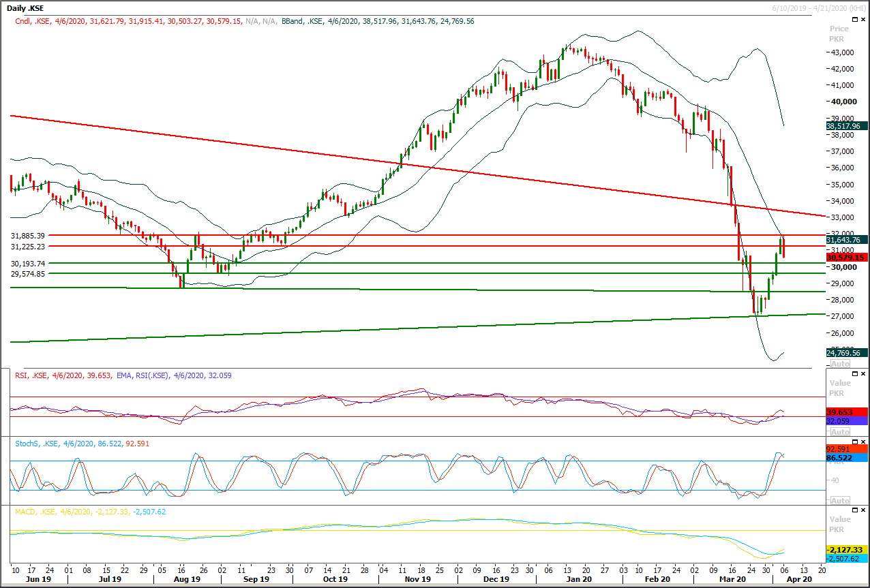The height and width of the screenshot is (588, 870).
Task: Click the 24,769.56 lower band price tag
Action: [x=847, y=353]
